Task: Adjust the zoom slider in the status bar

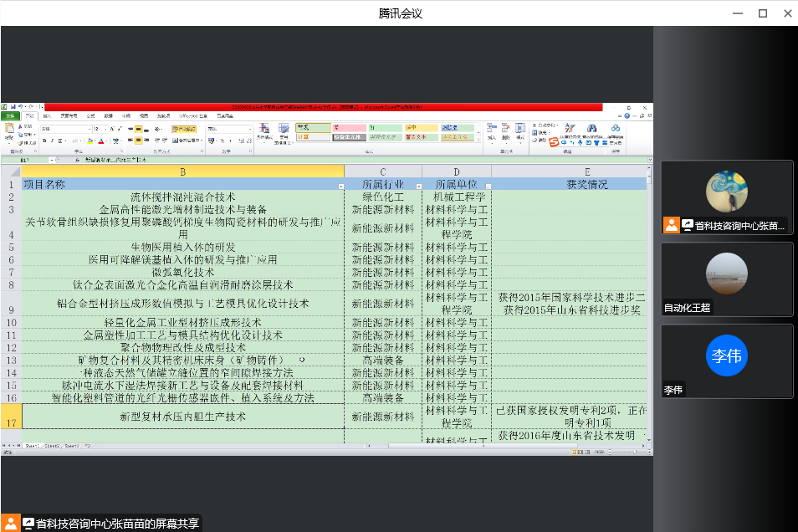Action: coord(636,452)
